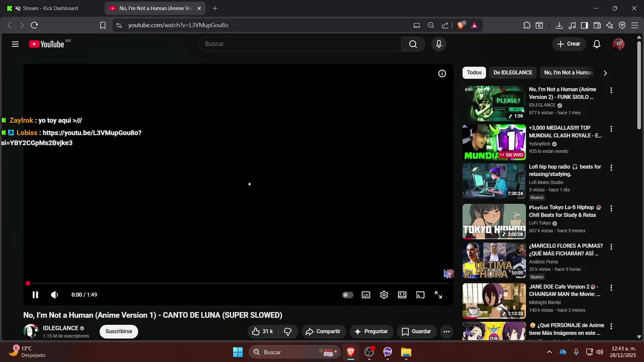
Task: Enter full screen mode
Action: [x=438, y=295]
